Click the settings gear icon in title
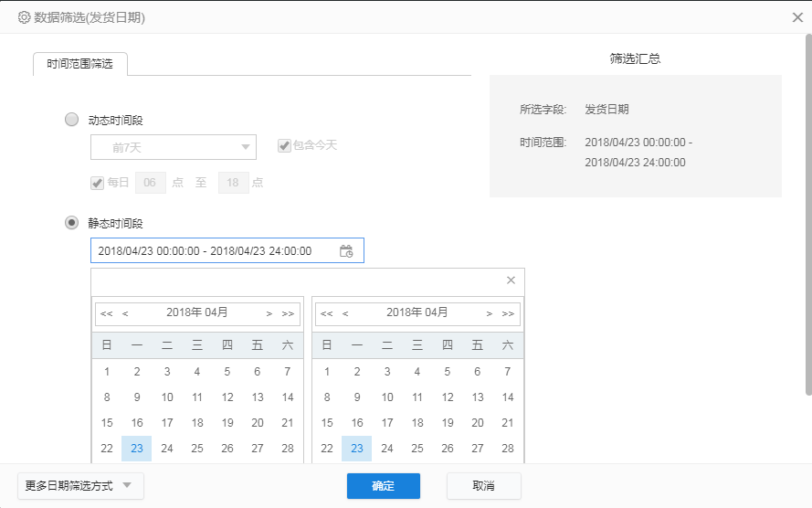 pos(24,17)
